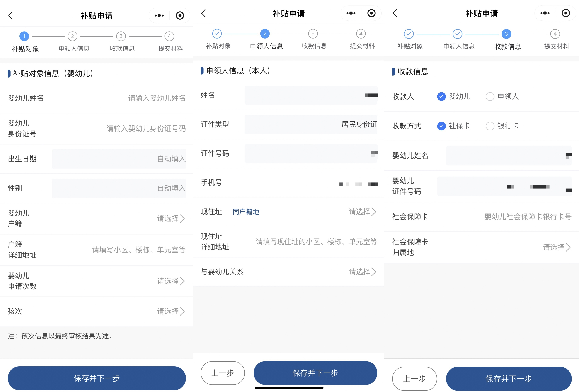579x392 pixels.
Task: Click 手机号 field value
Action: pos(358,184)
